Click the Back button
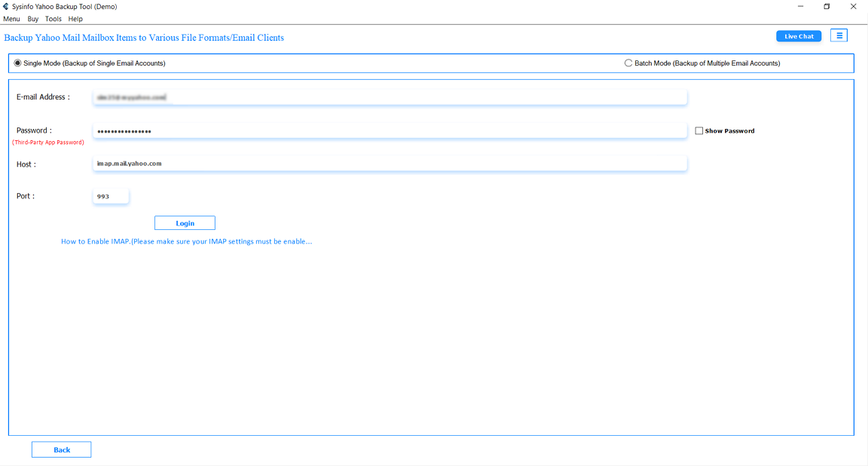This screenshot has width=868, height=466. click(x=62, y=449)
